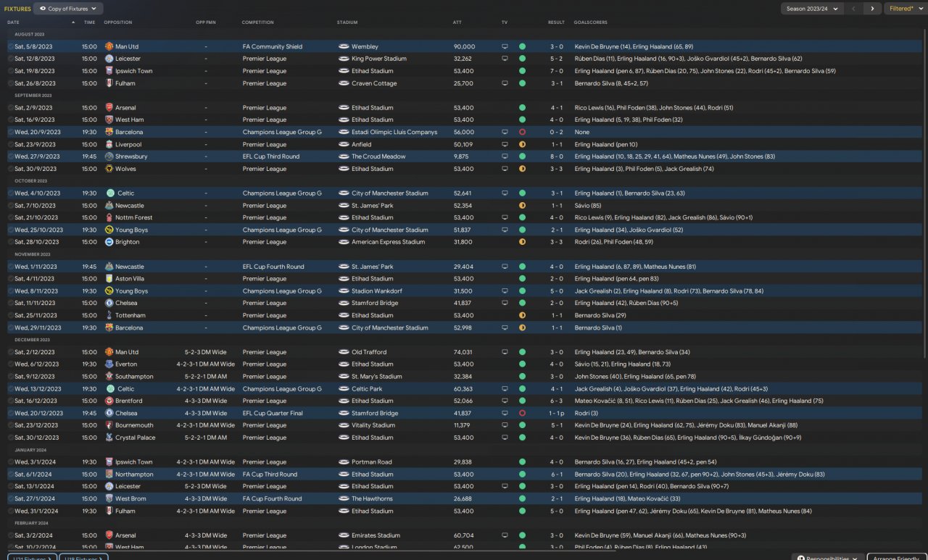The width and height of the screenshot is (928, 560).
Task: Click the stadium icon beside Anfield
Action: pyautogui.click(x=344, y=144)
